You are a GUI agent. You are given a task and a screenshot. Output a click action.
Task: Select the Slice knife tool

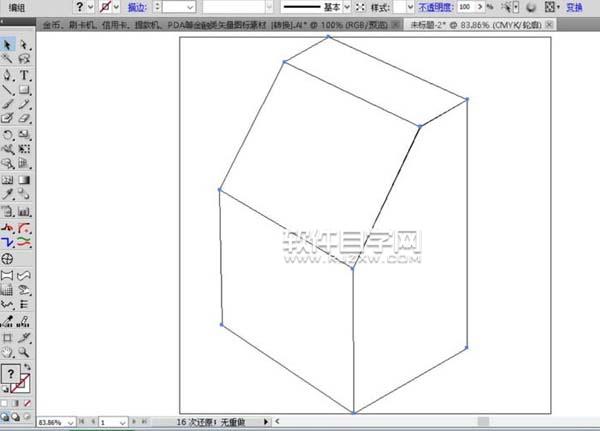(24, 338)
